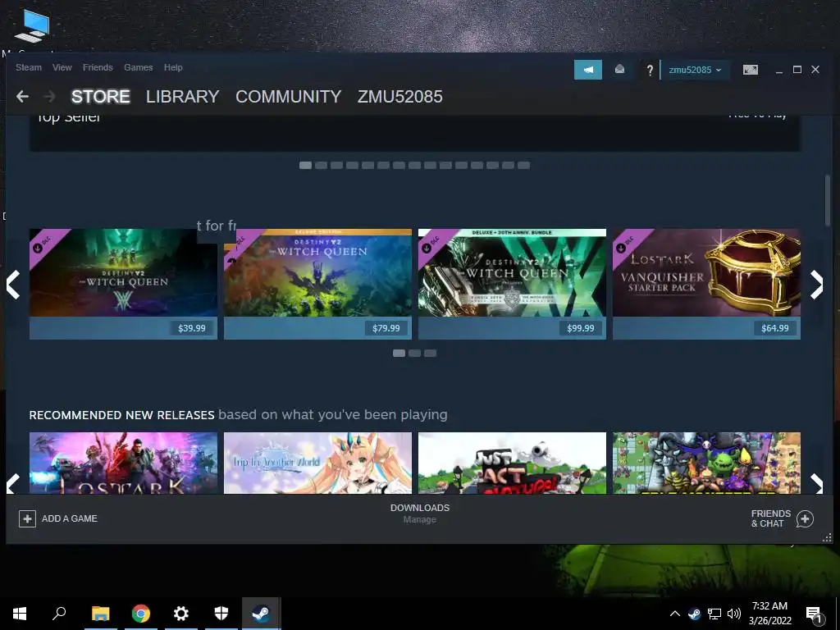Open Settings gear in taskbar

point(181,614)
